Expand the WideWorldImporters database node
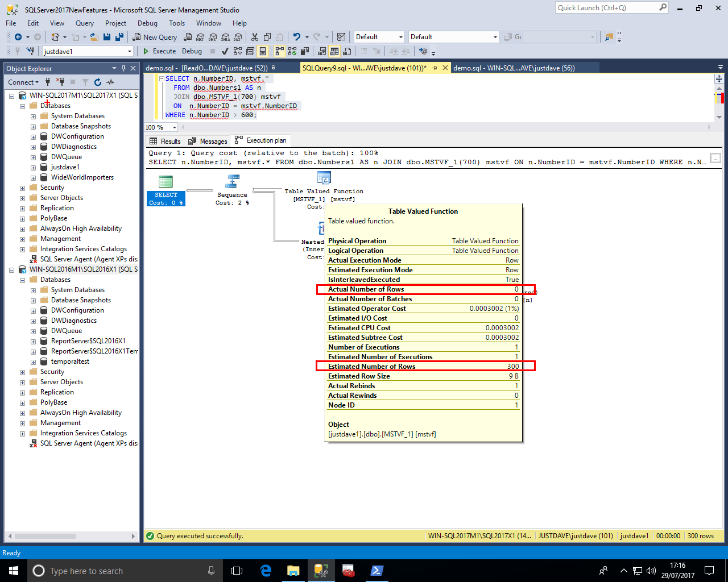 click(33, 177)
